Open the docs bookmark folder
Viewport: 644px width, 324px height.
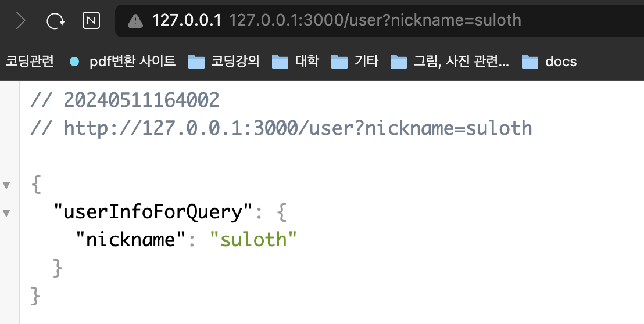click(549, 61)
